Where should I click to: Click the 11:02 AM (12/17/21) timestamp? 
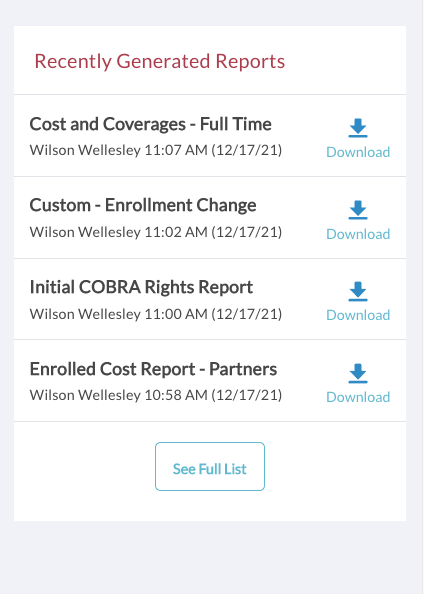click(x=213, y=232)
